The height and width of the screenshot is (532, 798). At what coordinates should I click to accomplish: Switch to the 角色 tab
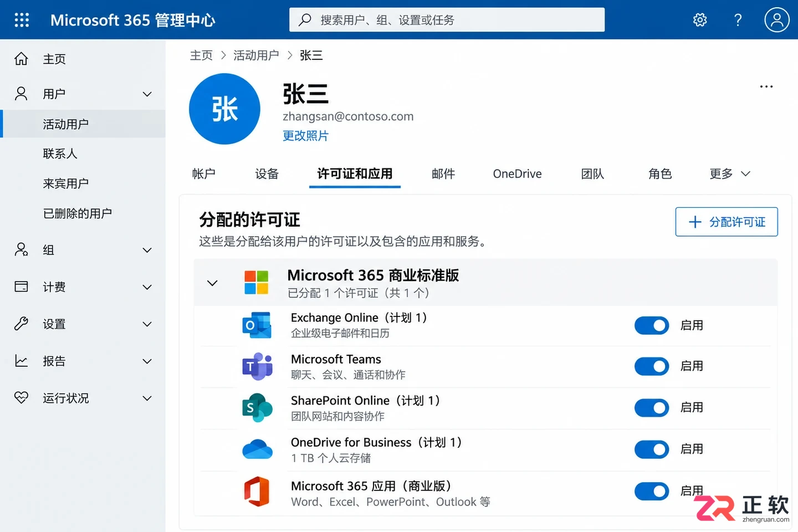coord(660,173)
